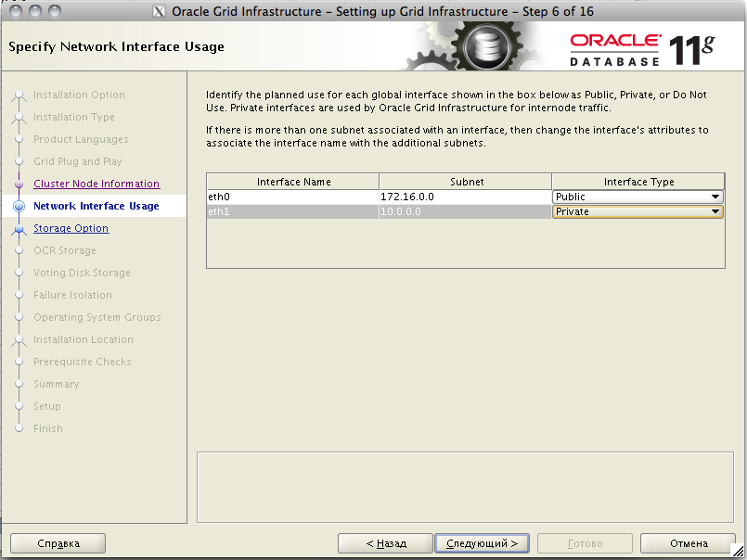Image resolution: width=747 pixels, height=560 pixels.
Task: Cancel the installer with Отмена button
Action: 689,543
